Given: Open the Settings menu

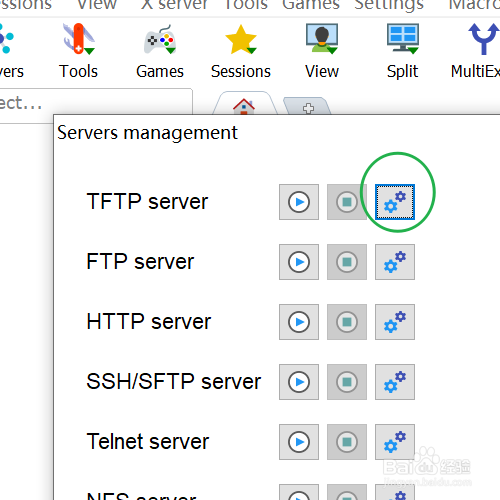Looking at the screenshot, I should (389, 5).
